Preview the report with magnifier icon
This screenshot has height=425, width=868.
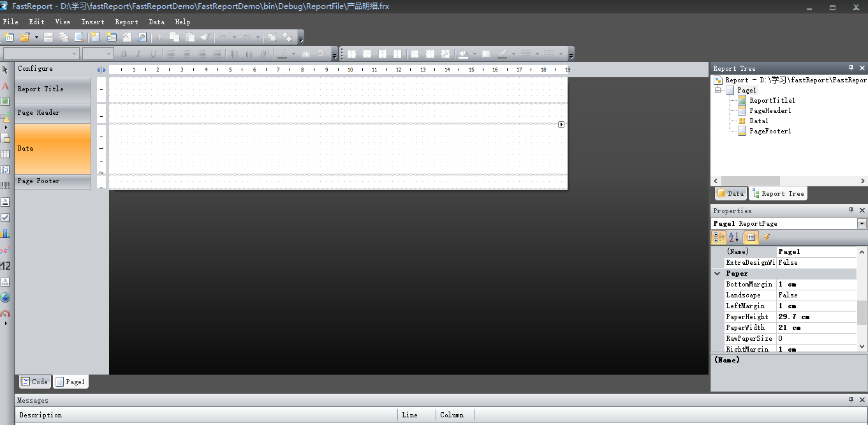tap(79, 38)
